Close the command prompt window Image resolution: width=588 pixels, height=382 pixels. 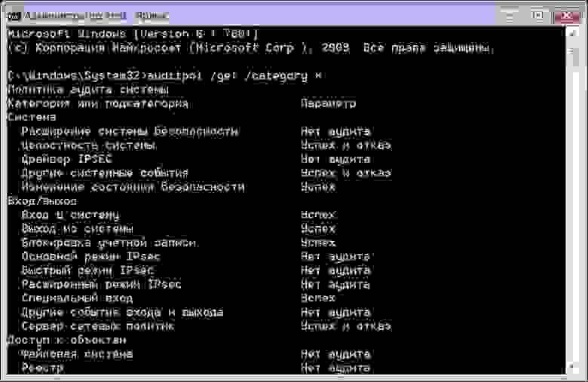click(x=567, y=16)
